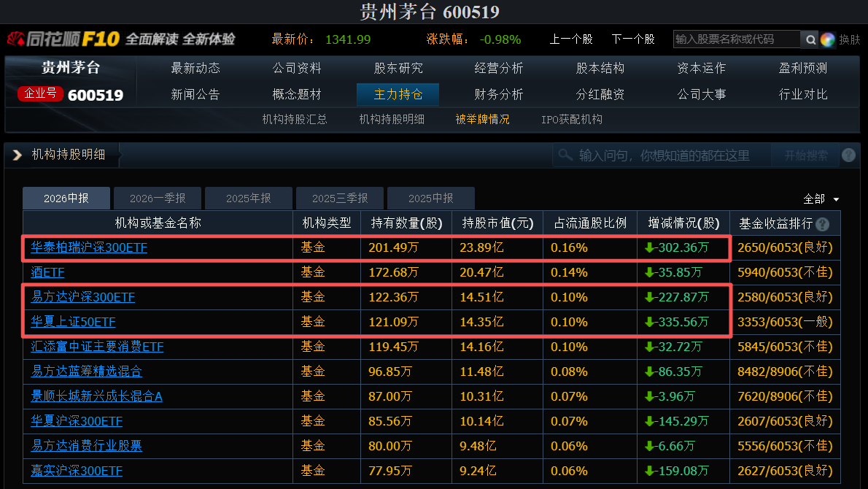Open the 最新动态 menu
The width and height of the screenshot is (868, 489).
coord(195,68)
